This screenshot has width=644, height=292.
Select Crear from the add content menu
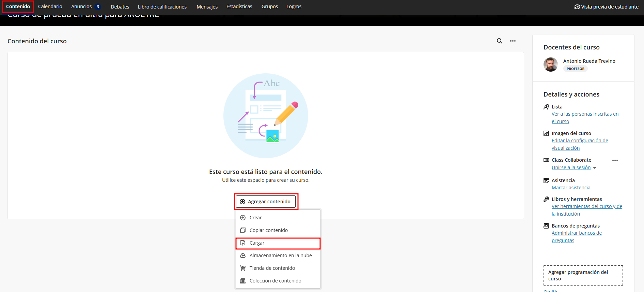255,218
